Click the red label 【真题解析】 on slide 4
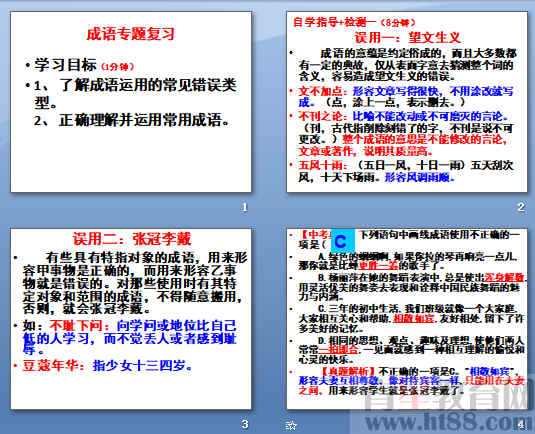The height and width of the screenshot is (434, 535). pos(348,371)
